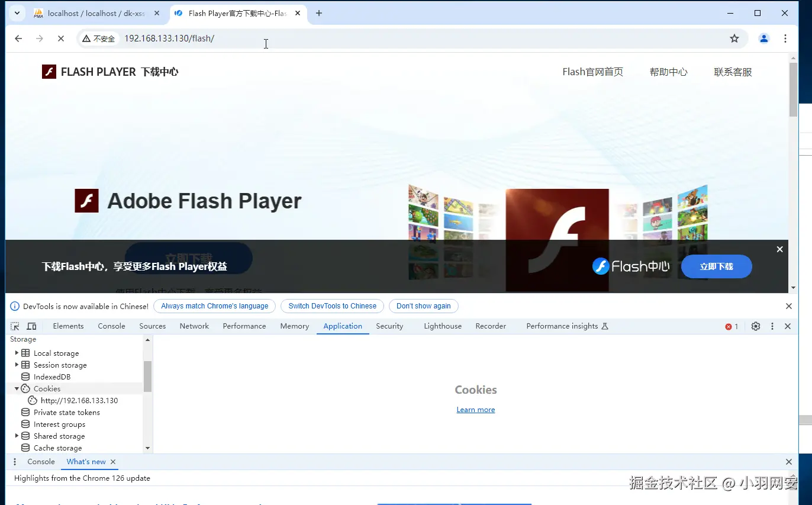
Task: Select http://192.168.133.130 cookie entry
Action: tap(79, 400)
